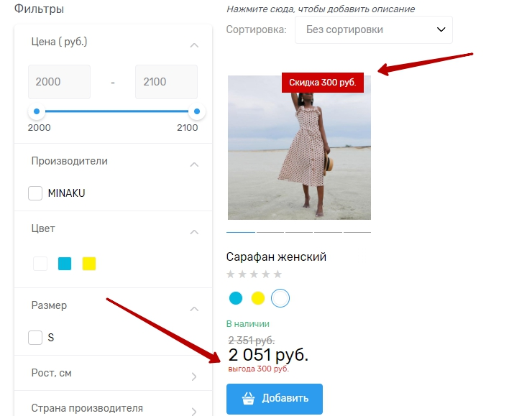Click the Сарафан женский product title
Image resolution: width=532 pixels, height=416 pixels.
[x=276, y=256]
